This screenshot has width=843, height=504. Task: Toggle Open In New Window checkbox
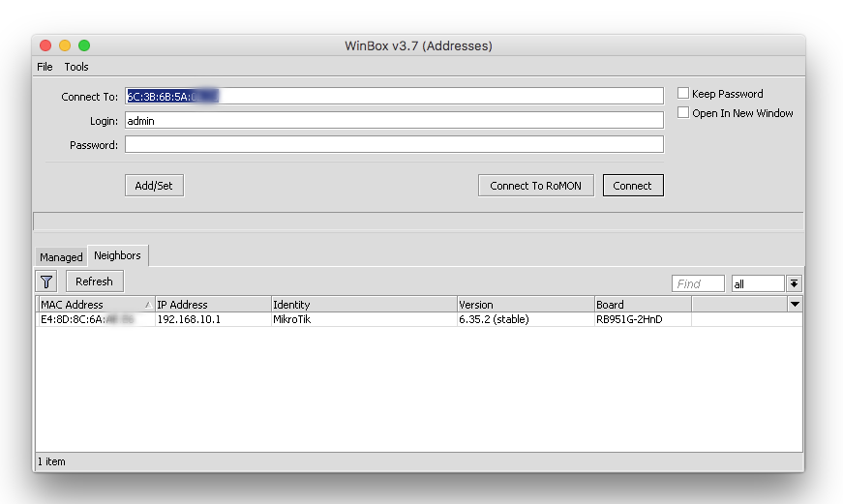[x=683, y=113]
